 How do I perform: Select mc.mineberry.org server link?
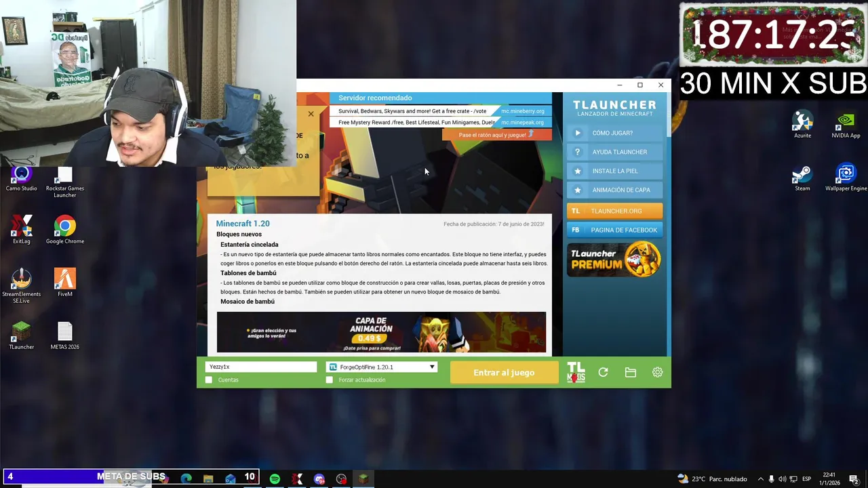point(522,111)
